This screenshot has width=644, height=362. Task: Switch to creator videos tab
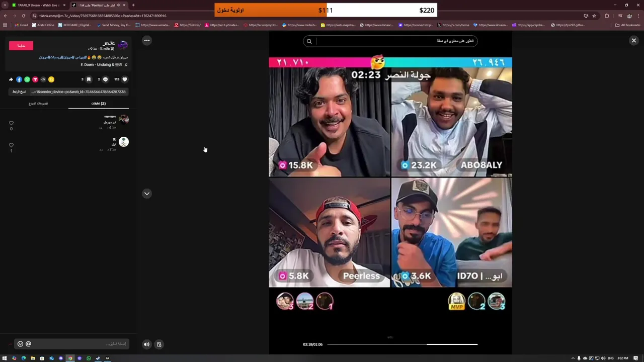(38, 103)
